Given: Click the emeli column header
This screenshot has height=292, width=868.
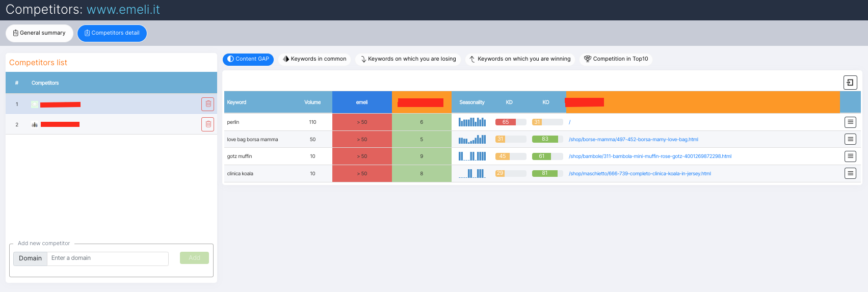Looking at the screenshot, I should (x=362, y=102).
